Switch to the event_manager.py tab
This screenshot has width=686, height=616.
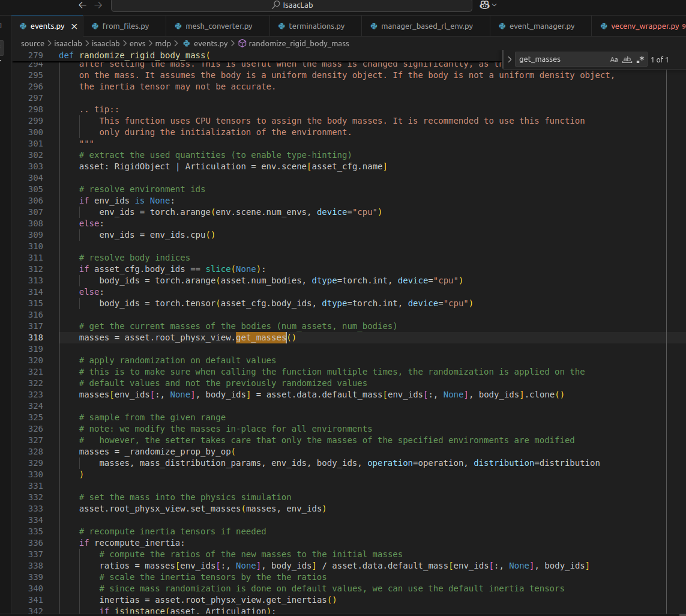[x=541, y=26]
